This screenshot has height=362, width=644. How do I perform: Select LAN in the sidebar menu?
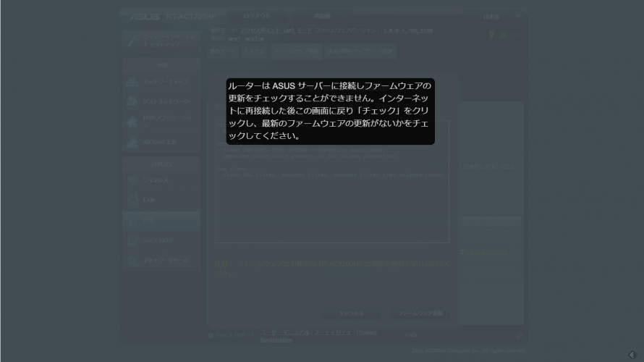click(x=148, y=200)
